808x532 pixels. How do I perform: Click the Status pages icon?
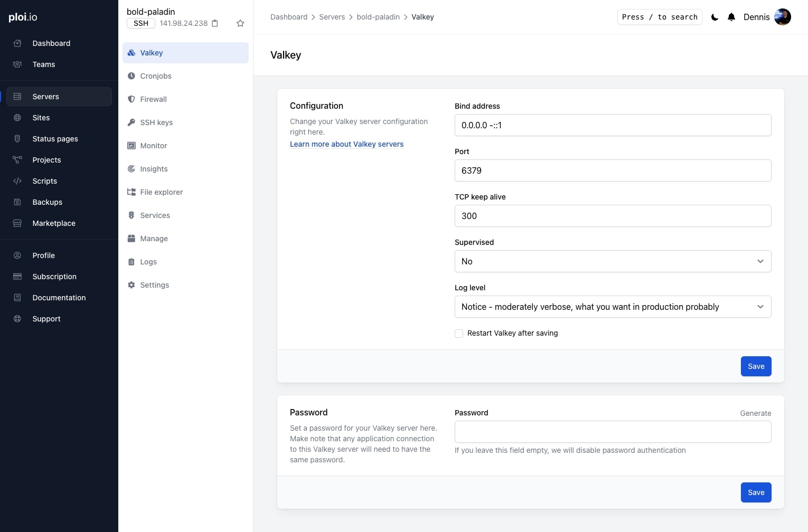pyautogui.click(x=17, y=139)
